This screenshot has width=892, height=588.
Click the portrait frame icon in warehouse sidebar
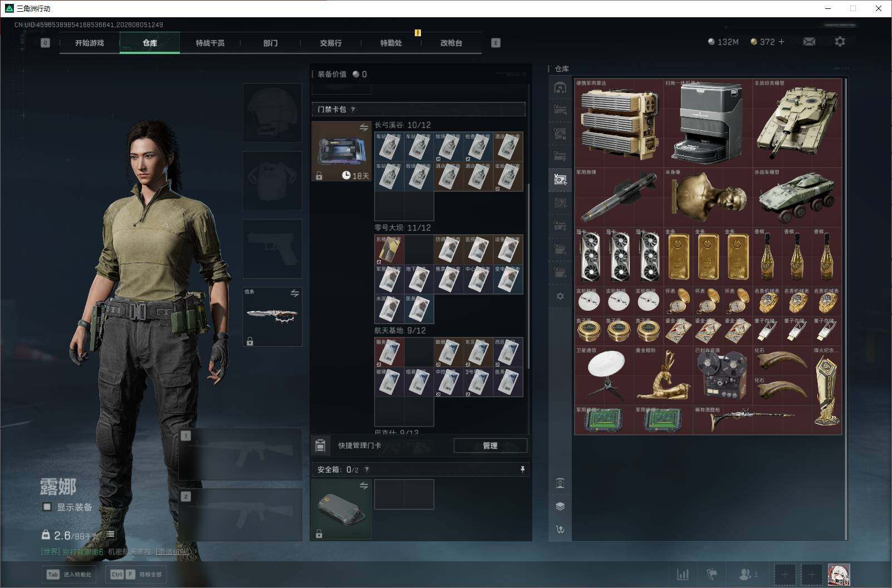click(x=560, y=483)
